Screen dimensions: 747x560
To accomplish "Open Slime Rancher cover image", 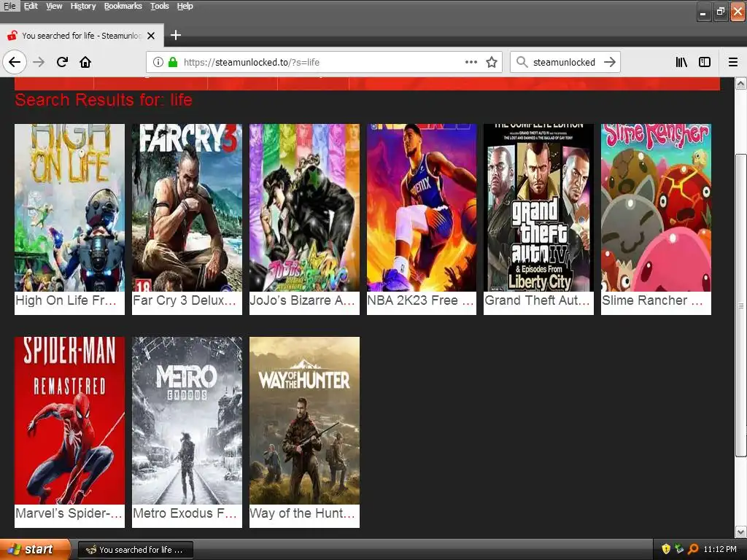I will coord(656,208).
